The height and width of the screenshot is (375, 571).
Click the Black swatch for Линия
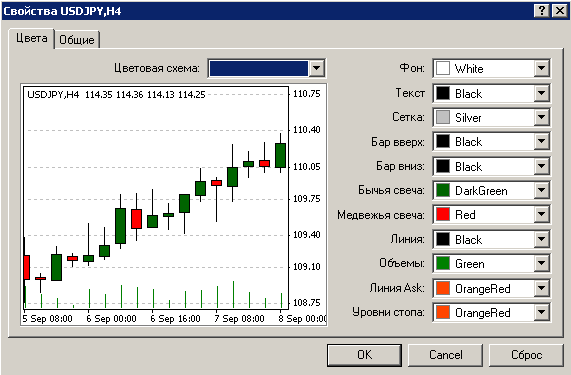[443, 239]
